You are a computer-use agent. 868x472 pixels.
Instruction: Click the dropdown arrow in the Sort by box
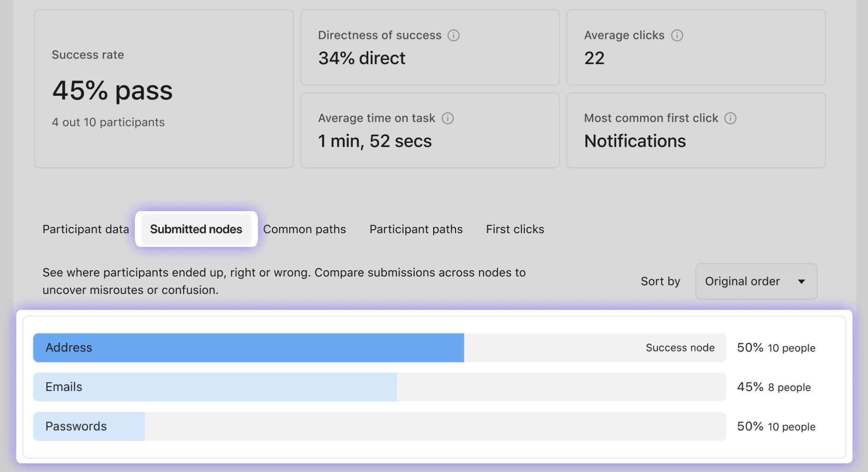pos(801,282)
